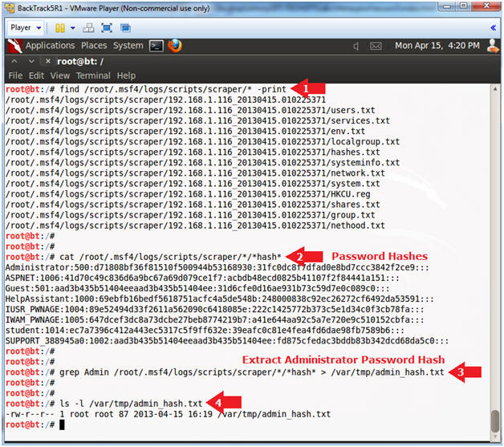Launch terminal from top panel icon
The width and height of the screenshot is (504, 447).
coord(156,46)
